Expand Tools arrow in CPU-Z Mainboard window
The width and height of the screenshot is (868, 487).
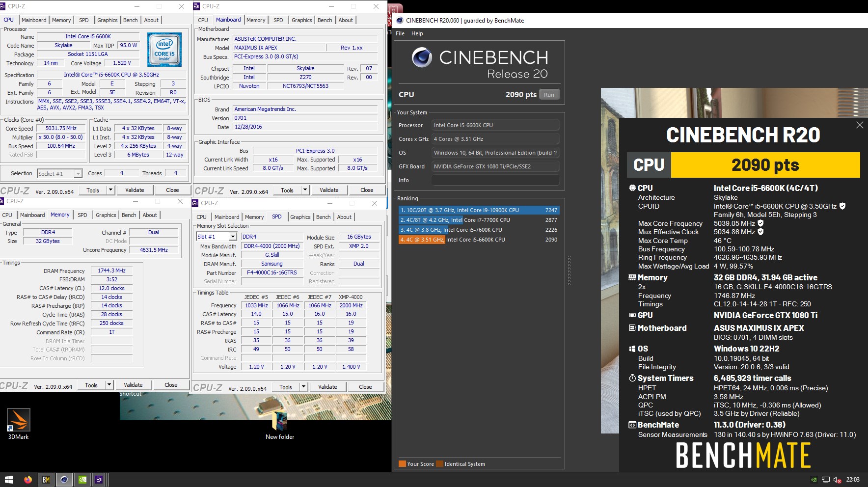[305, 190]
